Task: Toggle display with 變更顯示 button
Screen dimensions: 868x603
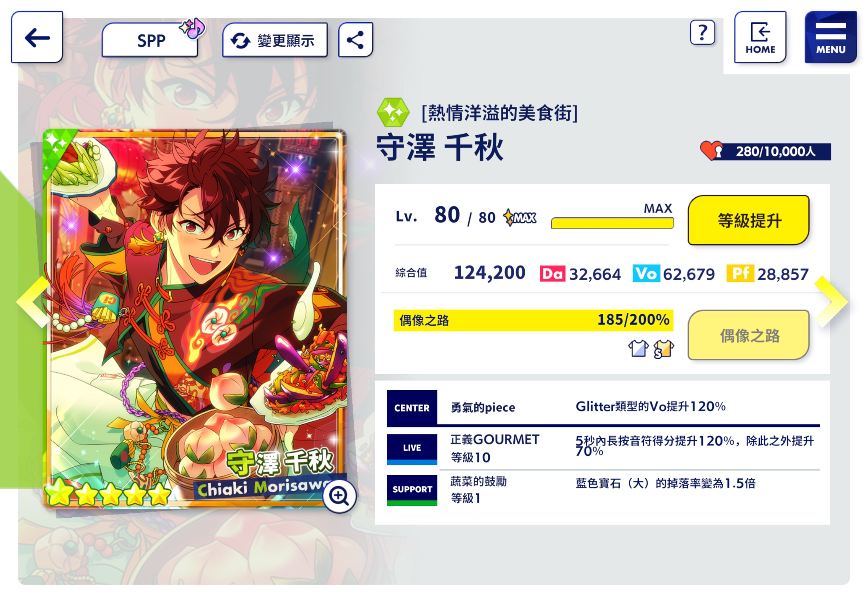Action: 275,40
